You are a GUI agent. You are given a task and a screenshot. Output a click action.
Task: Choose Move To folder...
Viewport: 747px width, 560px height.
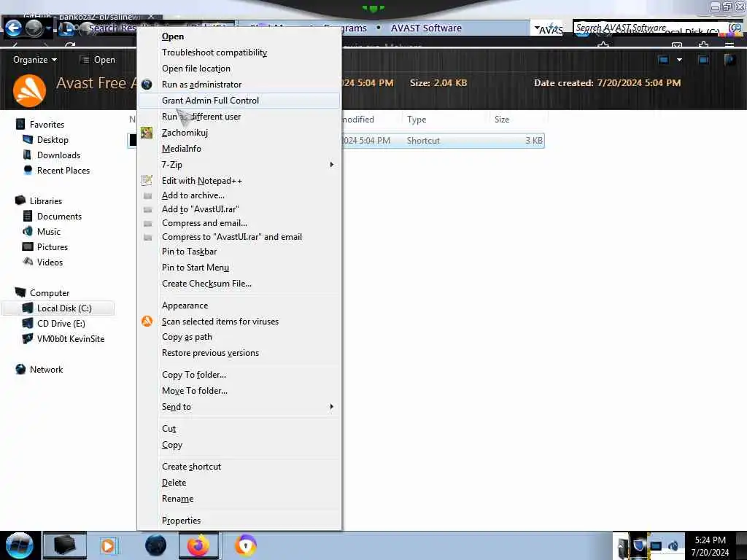pyautogui.click(x=194, y=391)
